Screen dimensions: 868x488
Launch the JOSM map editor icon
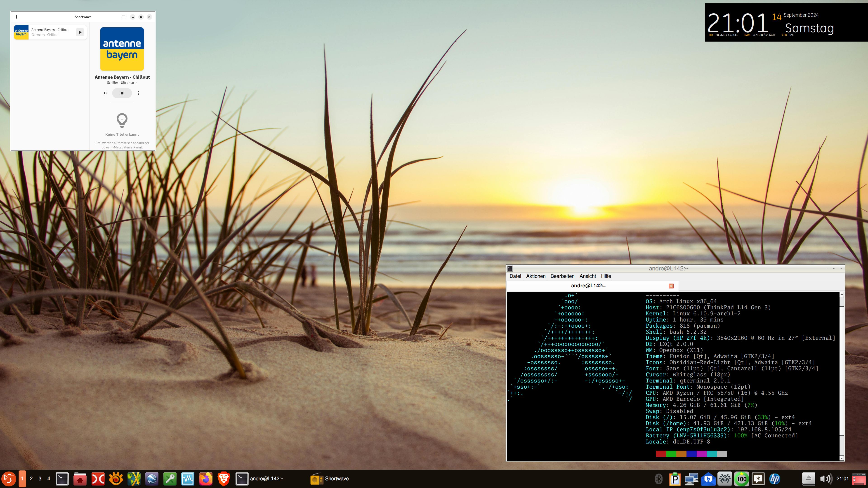[x=134, y=479]
